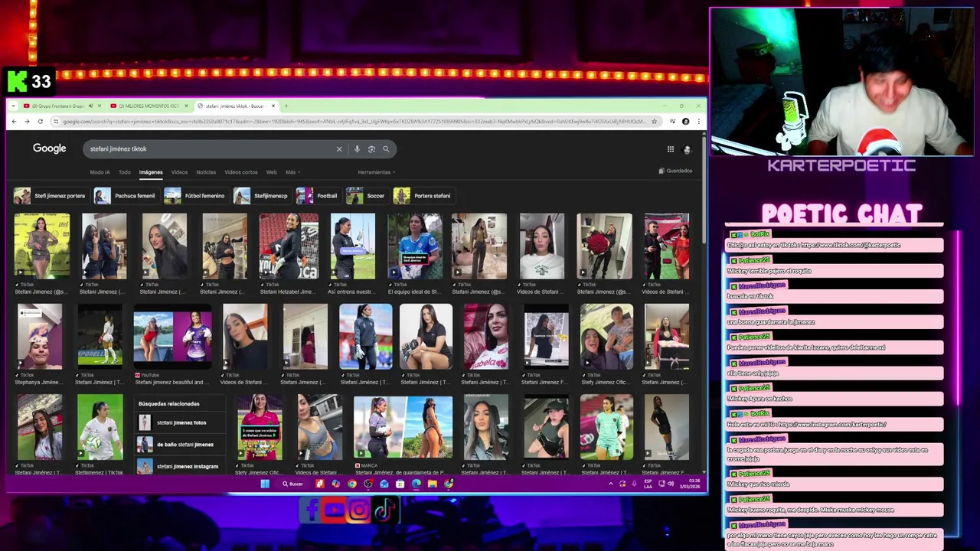
Task: Bookmark this page with the star icon
Action: pos(654,121)
